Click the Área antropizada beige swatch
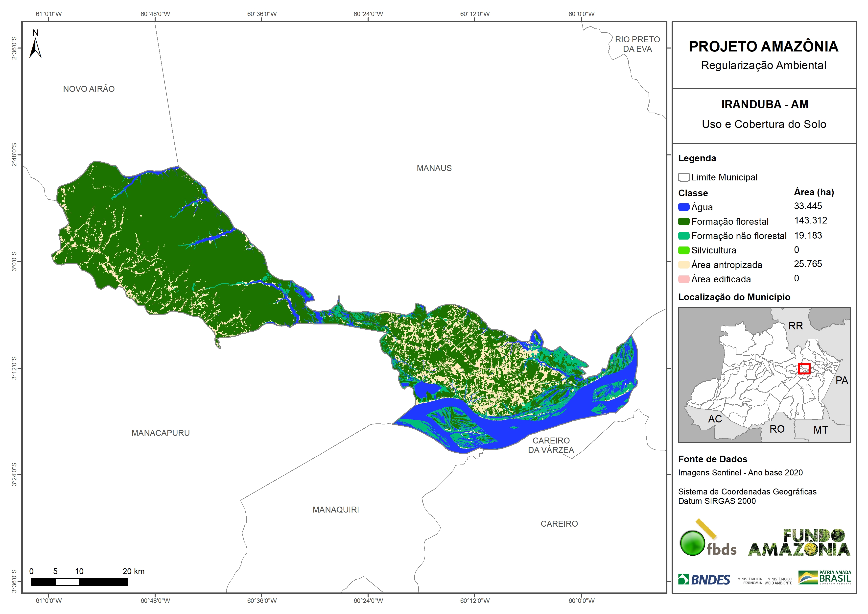This screenshot has width=868, height=614. point(683,265)
